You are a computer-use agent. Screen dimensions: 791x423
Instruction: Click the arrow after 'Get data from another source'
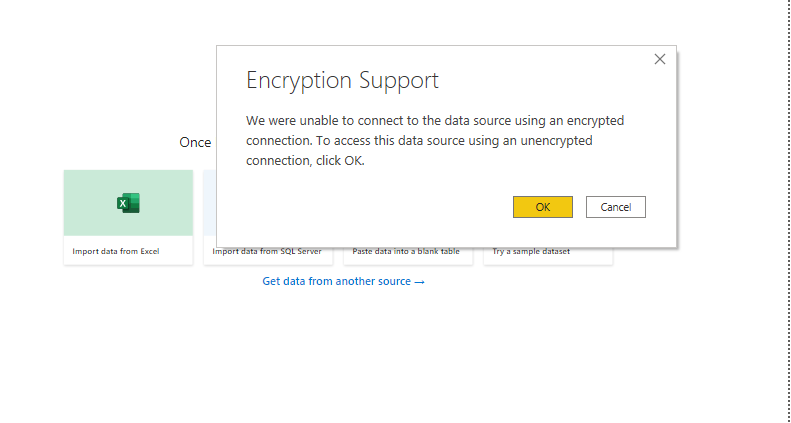[x=420, y=282]
